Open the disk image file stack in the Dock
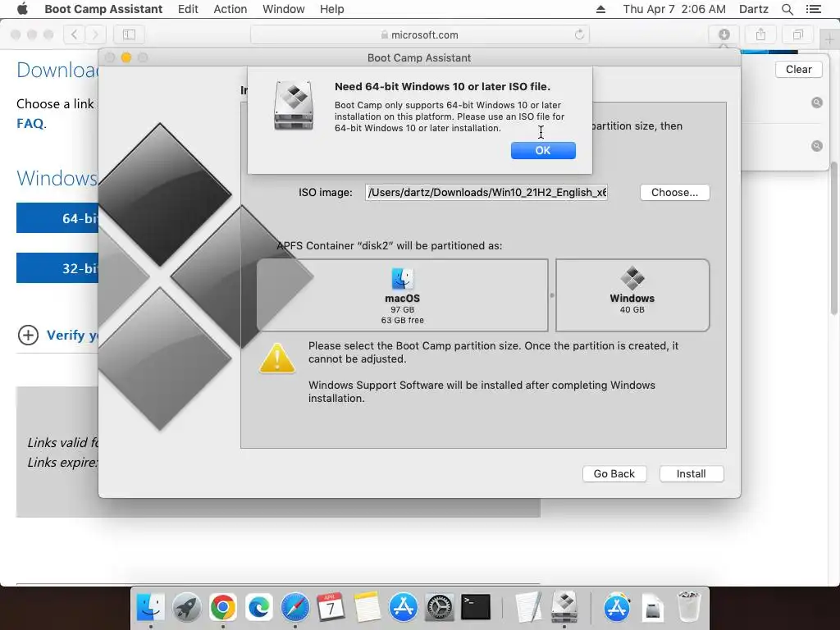The image size is (840, 630). pos(653,609)
